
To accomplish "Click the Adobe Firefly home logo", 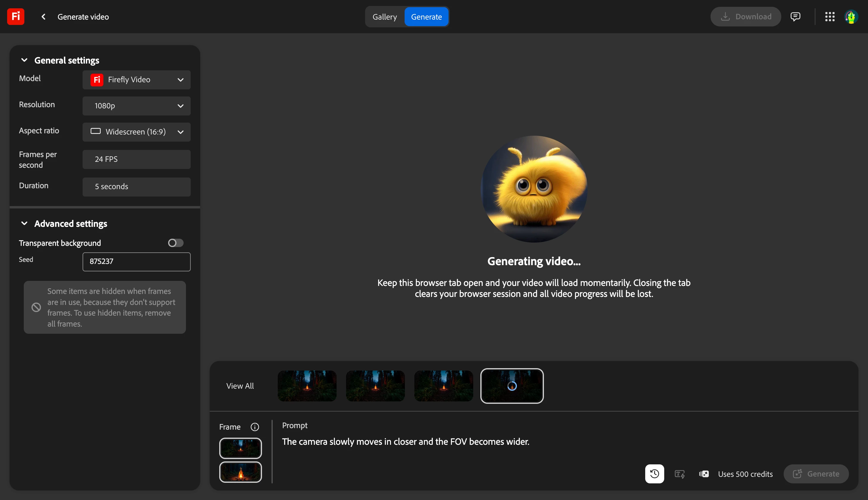I will pyautogui.click(x=16, y=17).
